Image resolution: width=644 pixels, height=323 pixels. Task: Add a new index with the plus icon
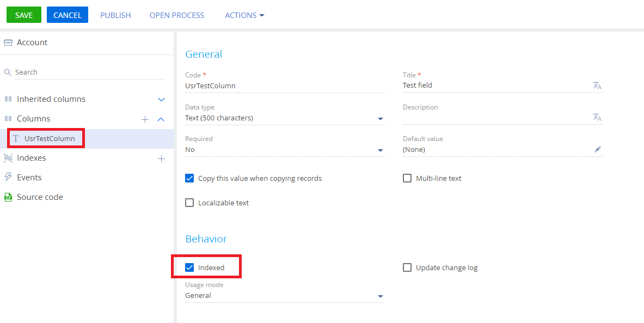coord(162,159)
